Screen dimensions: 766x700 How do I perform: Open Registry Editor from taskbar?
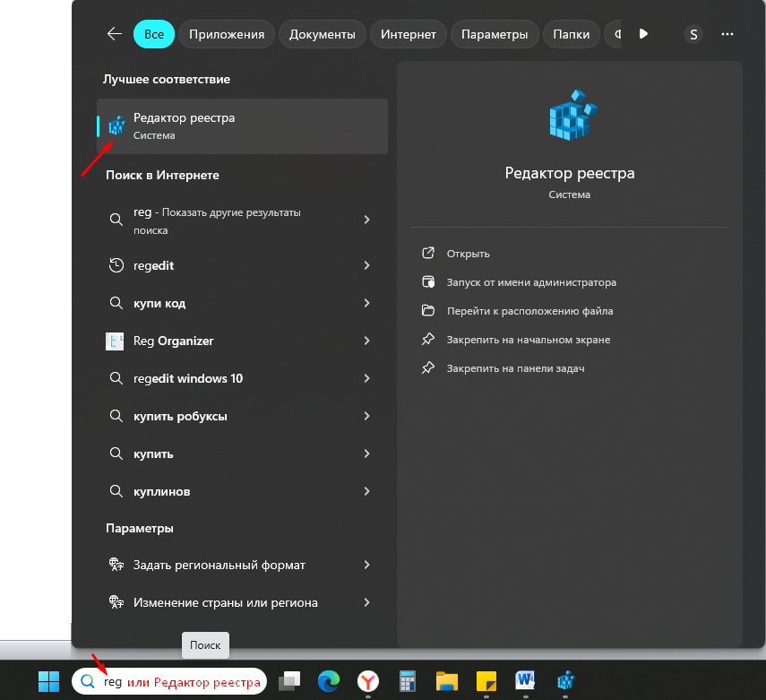(565, 680)
